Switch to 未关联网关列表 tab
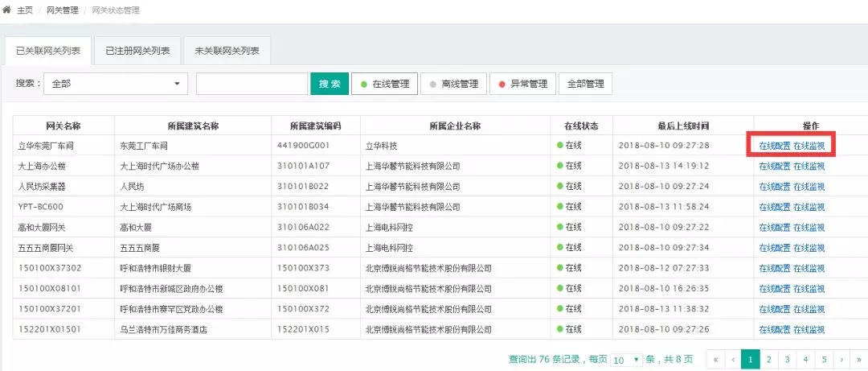Image resolution: width=868 pixels, height=371 pixels. tap(227, 51)
